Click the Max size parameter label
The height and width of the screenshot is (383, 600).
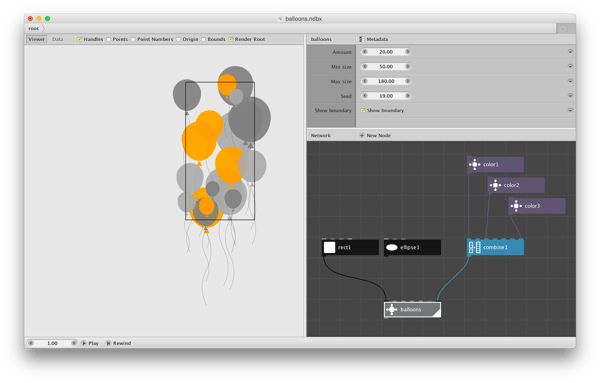point(341,81)
